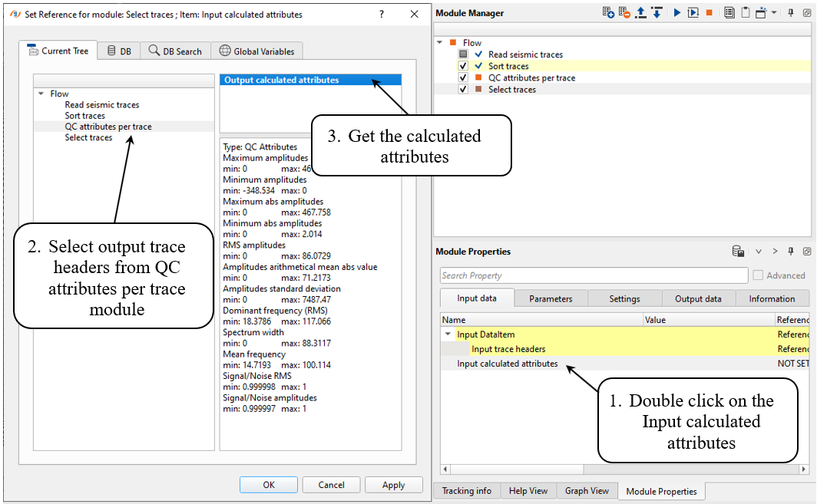The height and width of the screenshot is (504, 817).
Task: Collapse the Input DataItem property group
Action: tap(448, 334)
